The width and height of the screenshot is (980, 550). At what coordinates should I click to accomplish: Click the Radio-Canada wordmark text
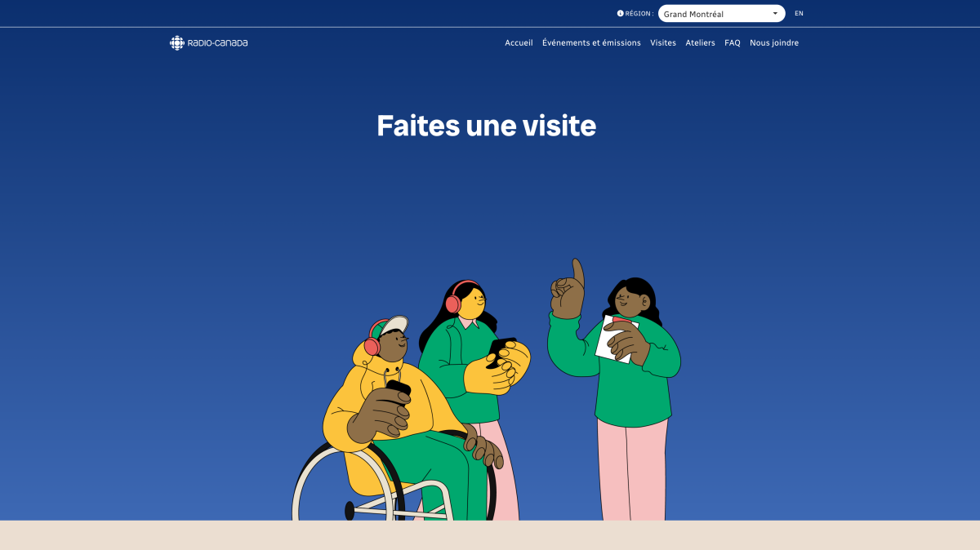click(x=217, y=43)
